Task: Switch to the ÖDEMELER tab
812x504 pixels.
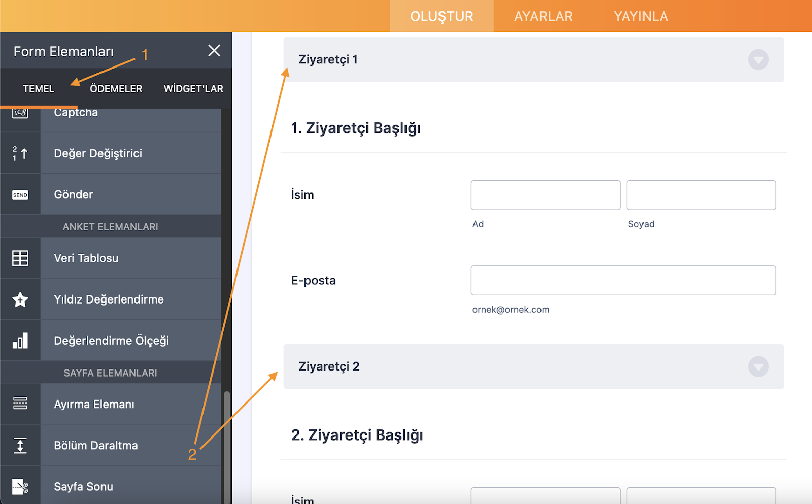Action: pos(116,89)
